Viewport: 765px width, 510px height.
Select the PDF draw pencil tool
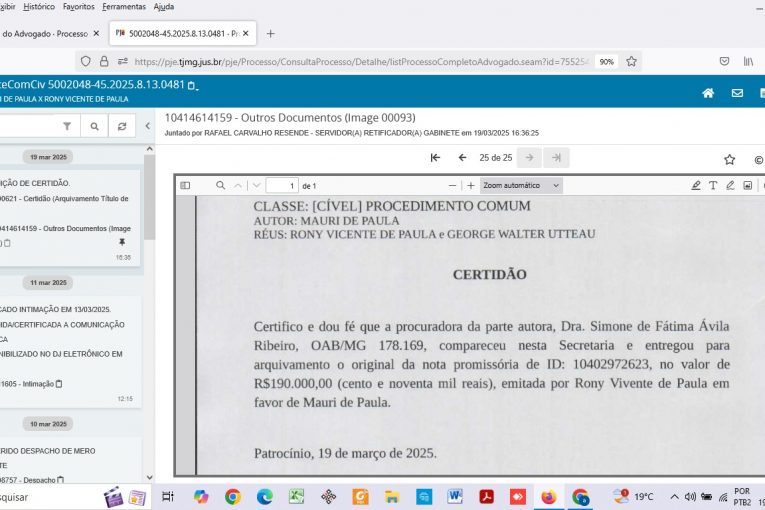(x=730, y=185)
